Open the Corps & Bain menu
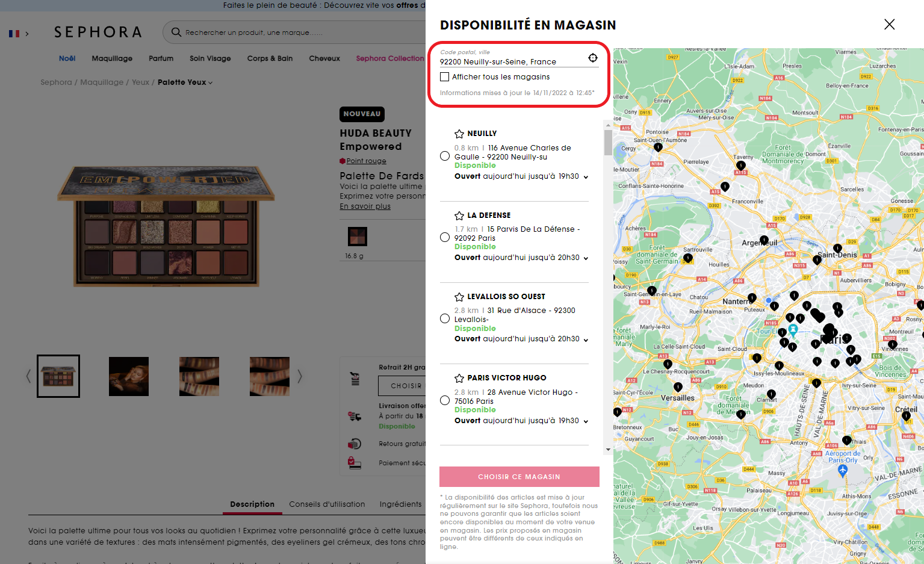The image size is (924, 564). click(x=270, y=58)
